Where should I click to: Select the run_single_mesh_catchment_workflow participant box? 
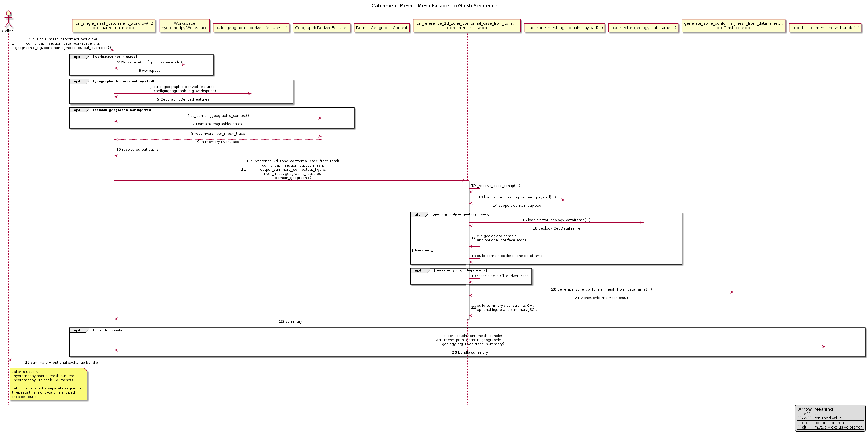[114, 26]
